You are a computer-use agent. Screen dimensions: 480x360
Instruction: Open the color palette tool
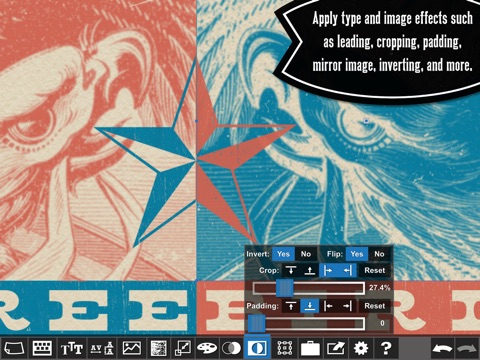coord(207,348)
